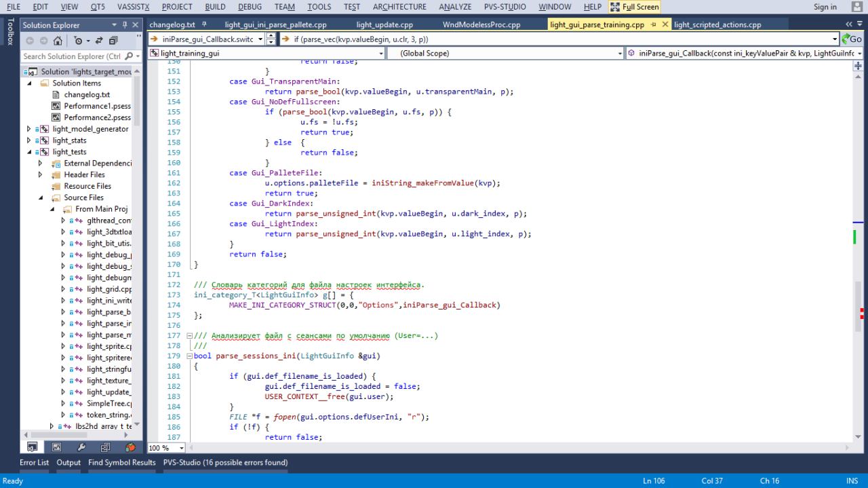Open iniParse_gui_Callback.switch context dropdown
The height and width of the screenshot is (488, 868).
click(260, 40)
